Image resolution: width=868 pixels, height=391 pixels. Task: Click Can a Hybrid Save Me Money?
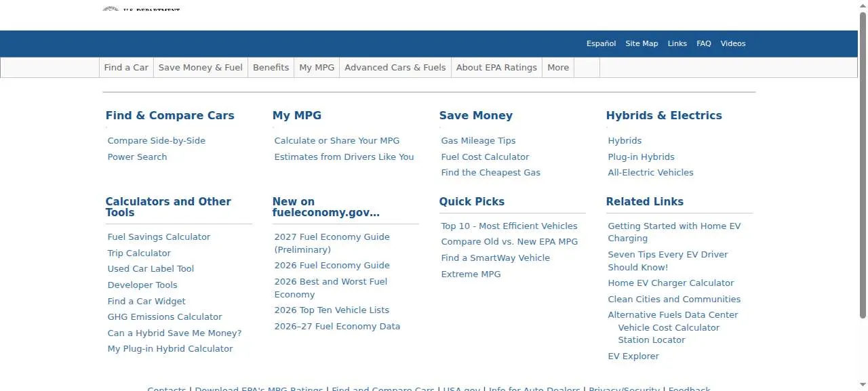174,333
